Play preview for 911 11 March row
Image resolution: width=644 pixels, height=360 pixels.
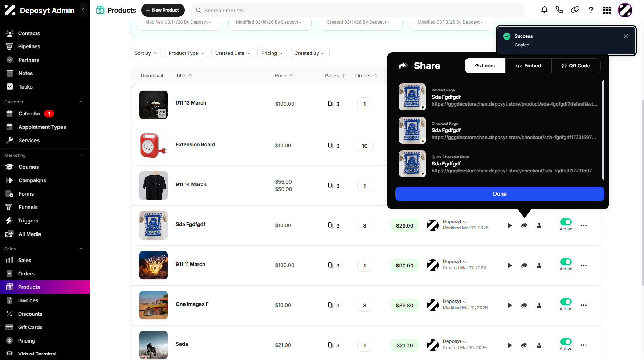click(x=510, y=265)
